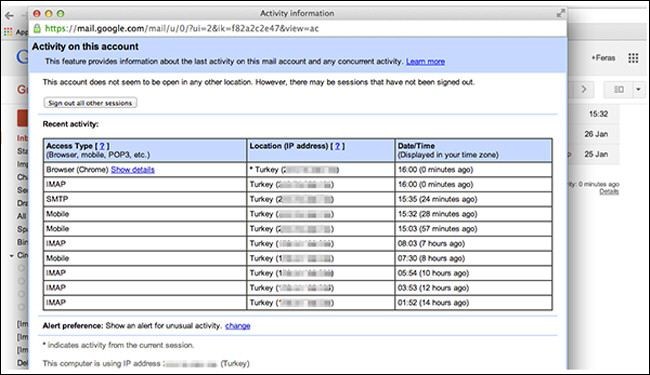Click split pane mode icon in Gmail

click(618, 89)
